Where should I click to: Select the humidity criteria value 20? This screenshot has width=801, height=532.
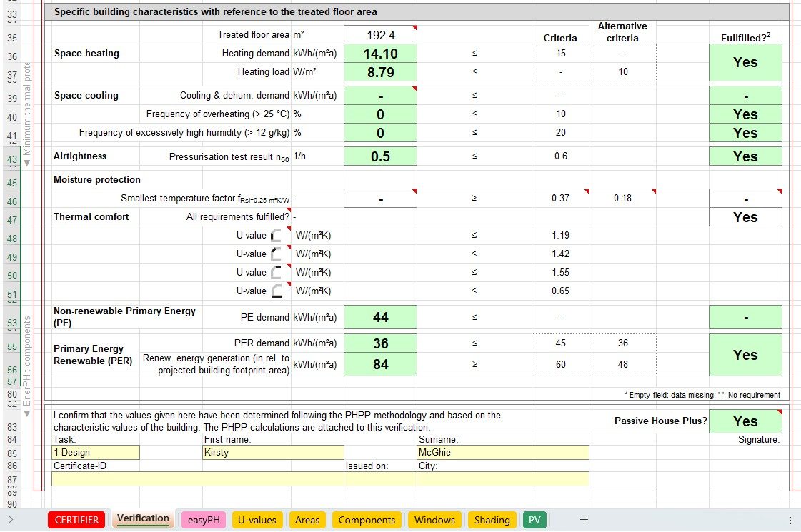click(x=560, y=132)
